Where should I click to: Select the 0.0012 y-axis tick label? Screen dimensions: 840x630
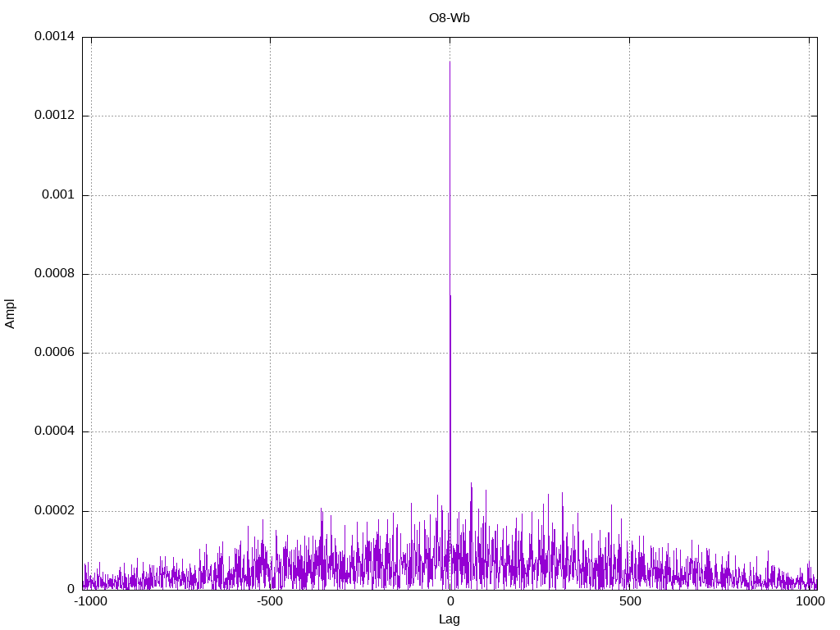[54, 116]
